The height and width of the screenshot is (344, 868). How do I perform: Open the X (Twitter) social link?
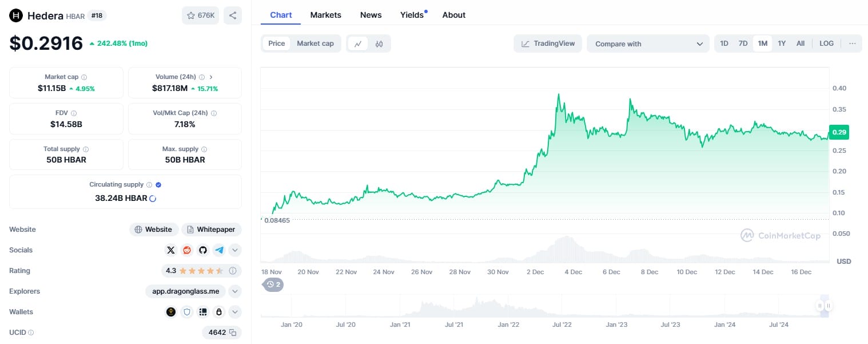click(171, 250)
